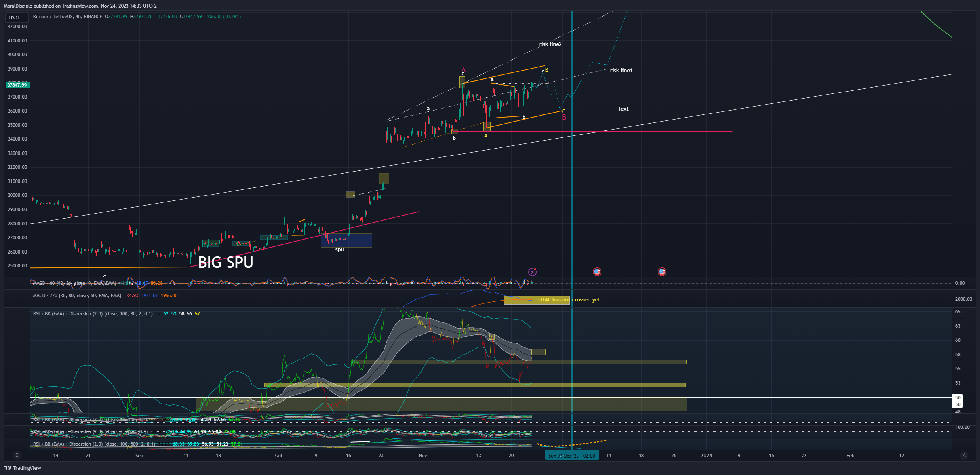
Task: Click the 42000.00 price axis label
Action: 17,27
